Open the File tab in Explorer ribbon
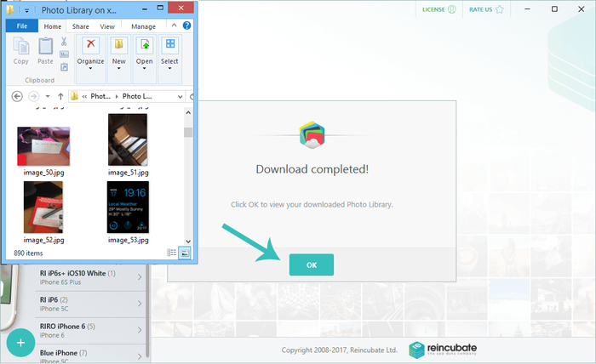The width and height of the screenshot is (596, 364). (x=22, y=26)
